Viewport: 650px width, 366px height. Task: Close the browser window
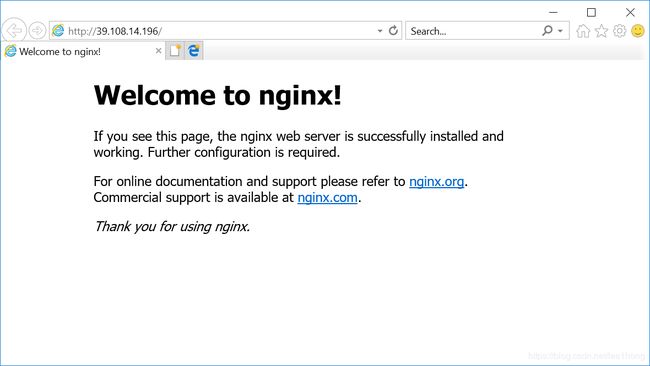[x=630, y=12]
